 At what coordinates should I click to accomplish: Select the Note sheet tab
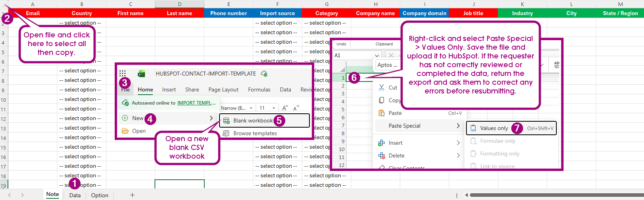point(53,194)
